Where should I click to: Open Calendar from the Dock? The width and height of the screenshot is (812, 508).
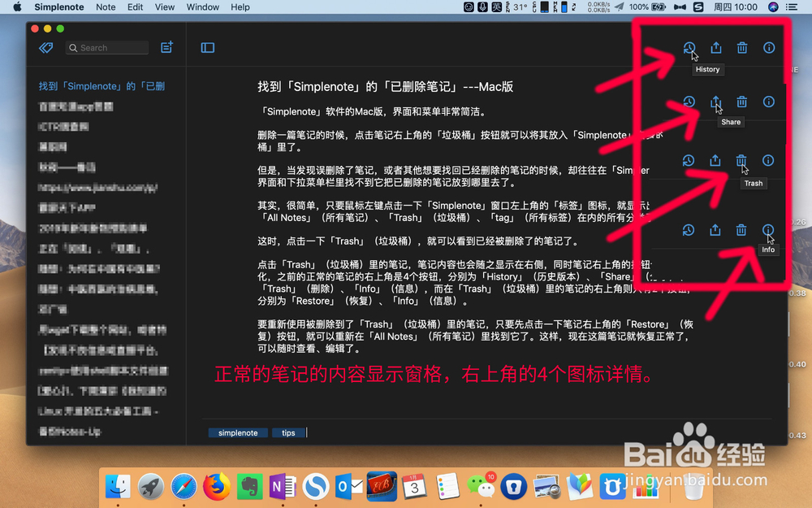[x=415, y=487]
